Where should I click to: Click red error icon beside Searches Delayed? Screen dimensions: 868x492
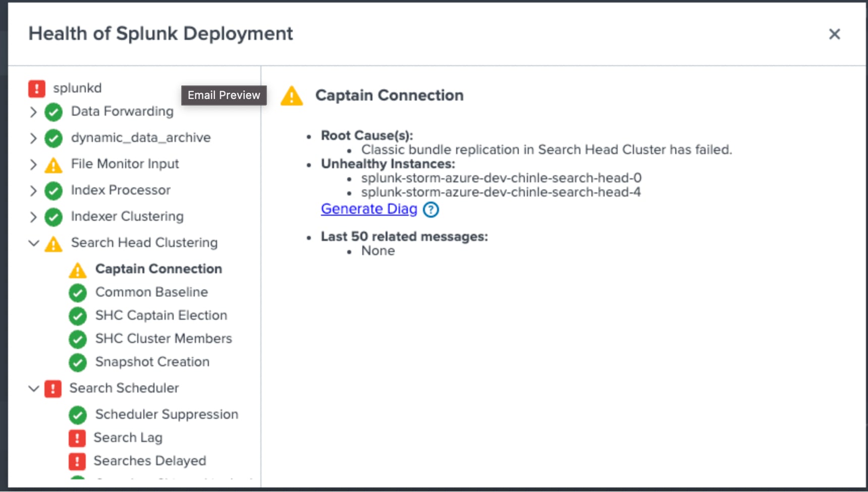[77, 461]
